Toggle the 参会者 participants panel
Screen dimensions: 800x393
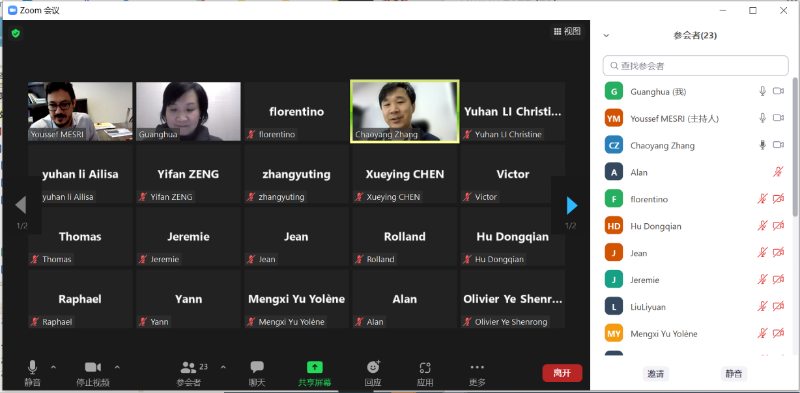pyautogui.click(x=190, y=373)
